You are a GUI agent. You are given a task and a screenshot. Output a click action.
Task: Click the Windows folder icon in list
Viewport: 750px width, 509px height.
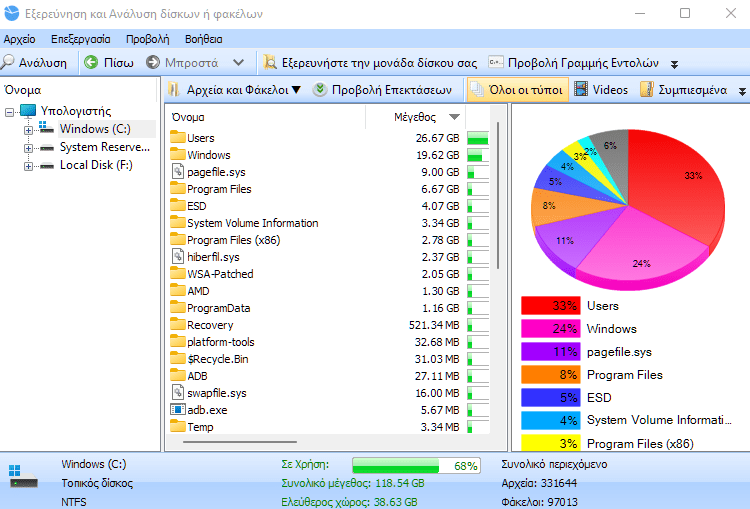pos(177,154)
